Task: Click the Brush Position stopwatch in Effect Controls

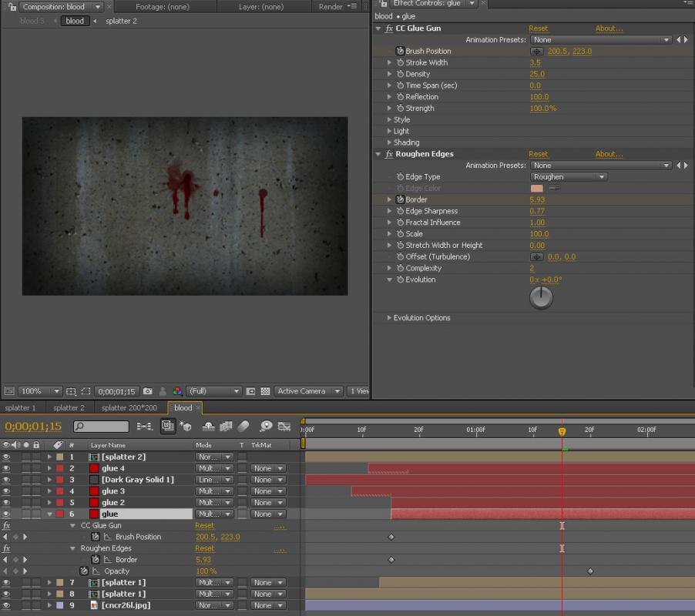Action: coord(400,51)
